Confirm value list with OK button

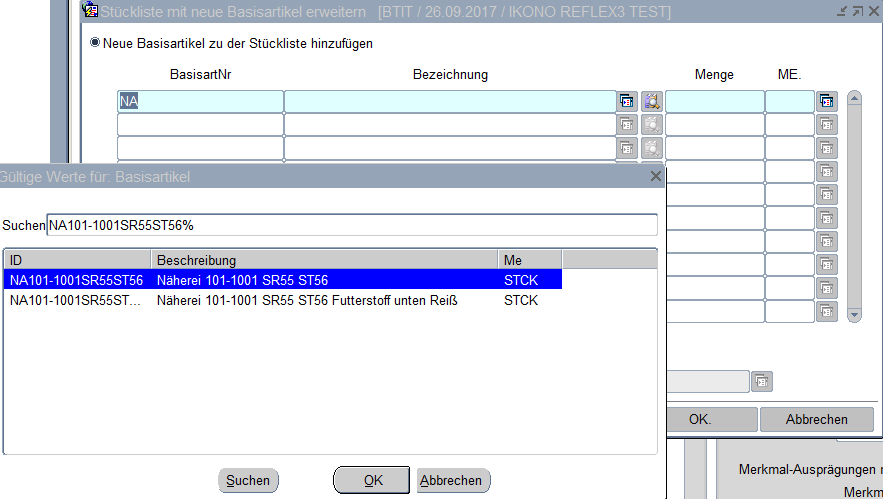(x=372, y=480)
